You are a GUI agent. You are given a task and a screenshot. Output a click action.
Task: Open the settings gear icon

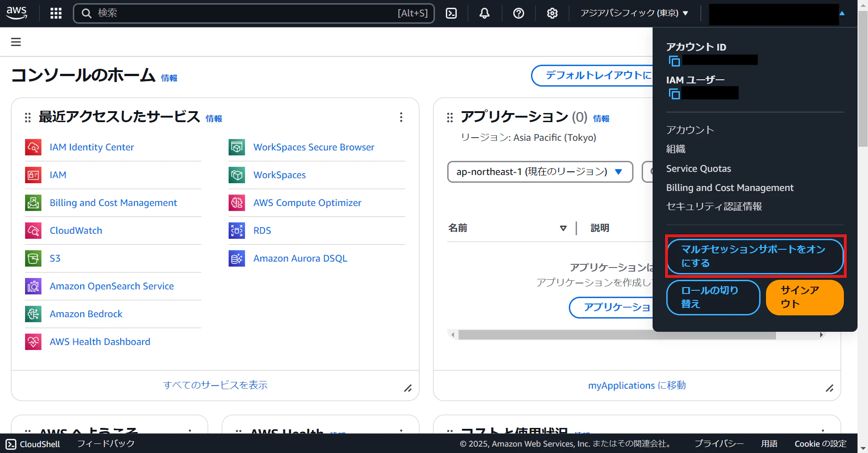coord(552,13)
